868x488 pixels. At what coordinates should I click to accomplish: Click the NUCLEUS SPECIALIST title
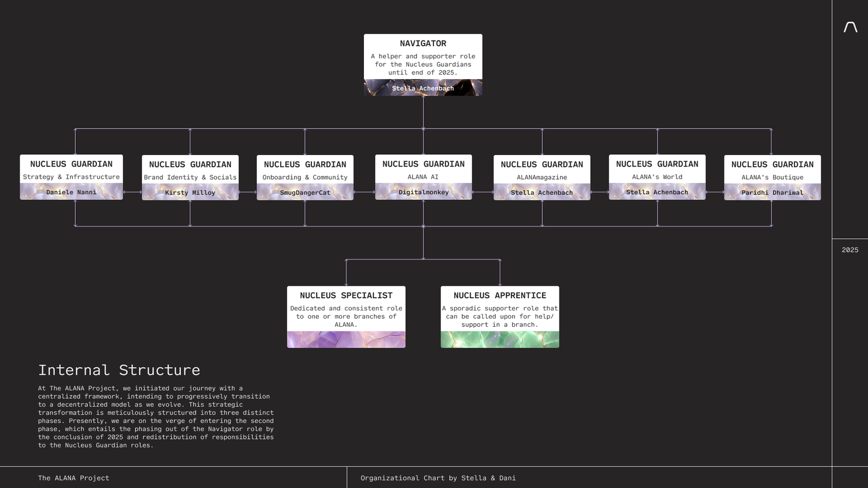(x=346, y=295)
